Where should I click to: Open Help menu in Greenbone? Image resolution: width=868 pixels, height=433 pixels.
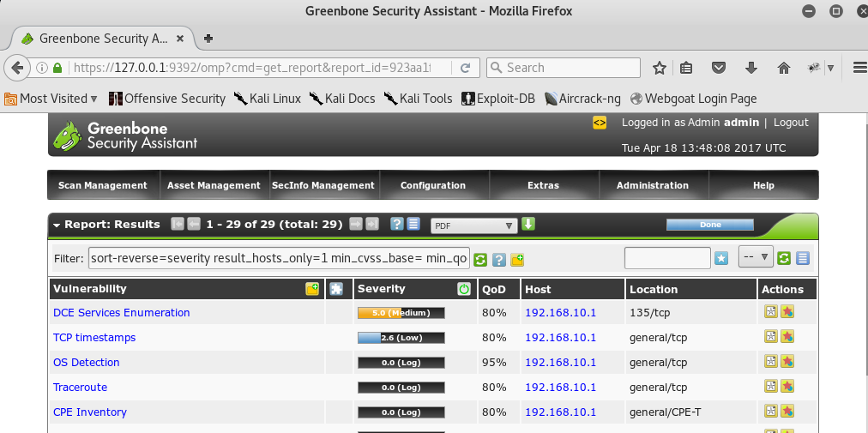tap(763, 185)
